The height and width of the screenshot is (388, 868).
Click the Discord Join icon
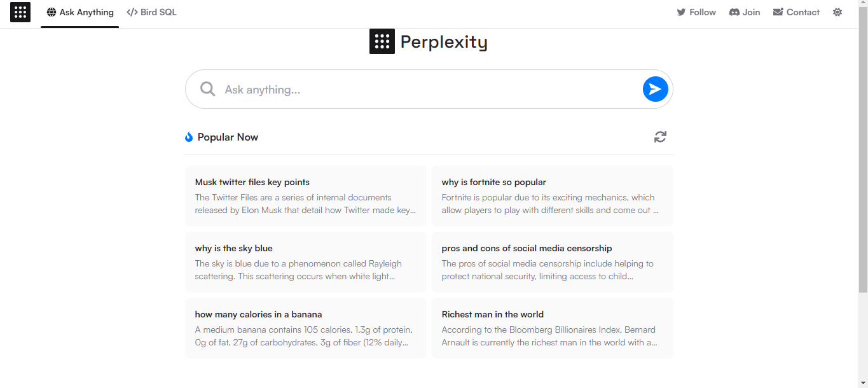tap(734, 12)
